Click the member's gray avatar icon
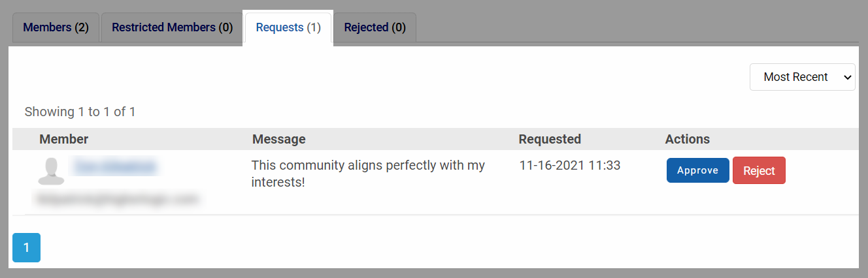This screenshot has height=278, width=868. coord(50,172)
